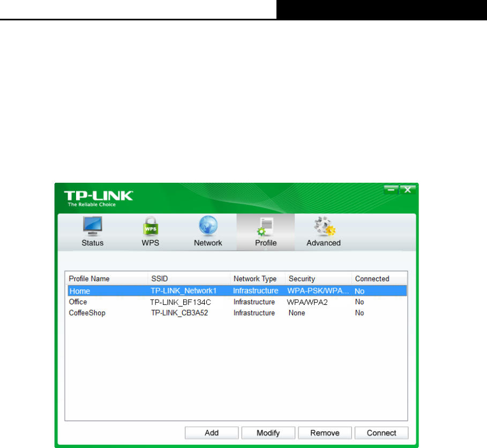Select the Profile tab label
The width and height of the screenshot is (487, 448).
pos(266,243)
